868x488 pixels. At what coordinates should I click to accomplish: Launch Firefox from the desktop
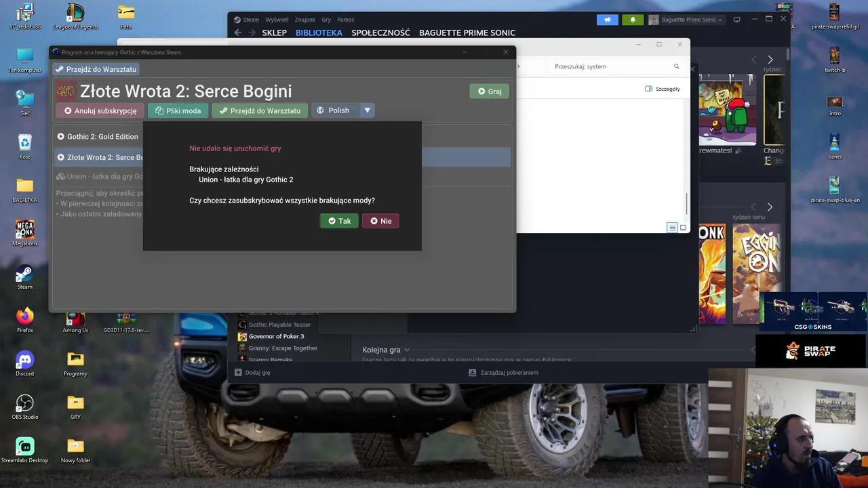[x=25, y=320]
